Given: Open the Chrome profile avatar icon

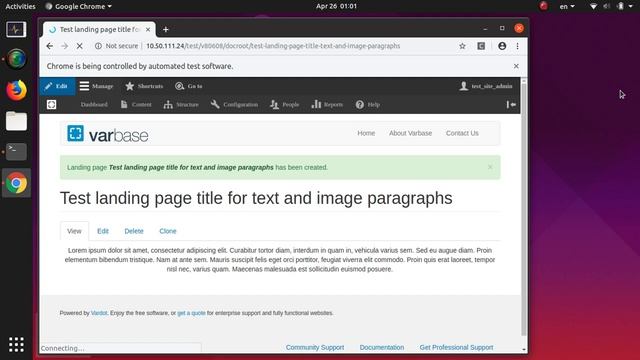Looking at the screenshot, I should [x=502, y=46].
